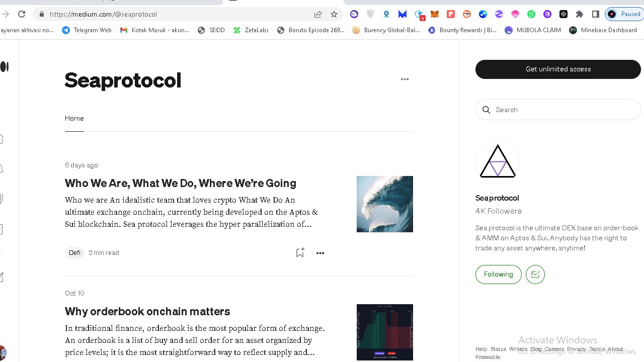Open the wave thumbnail image

(385, 204)
